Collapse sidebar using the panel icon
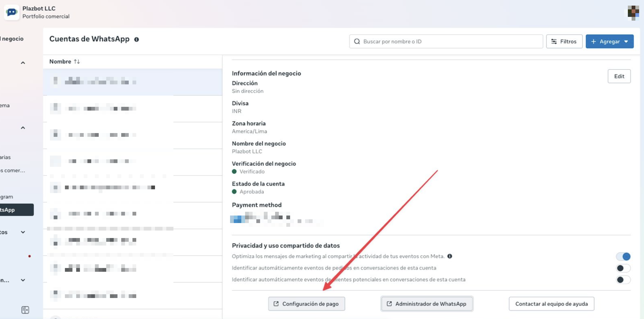Screen dimensions: 644x319 [x=25, y=310]
